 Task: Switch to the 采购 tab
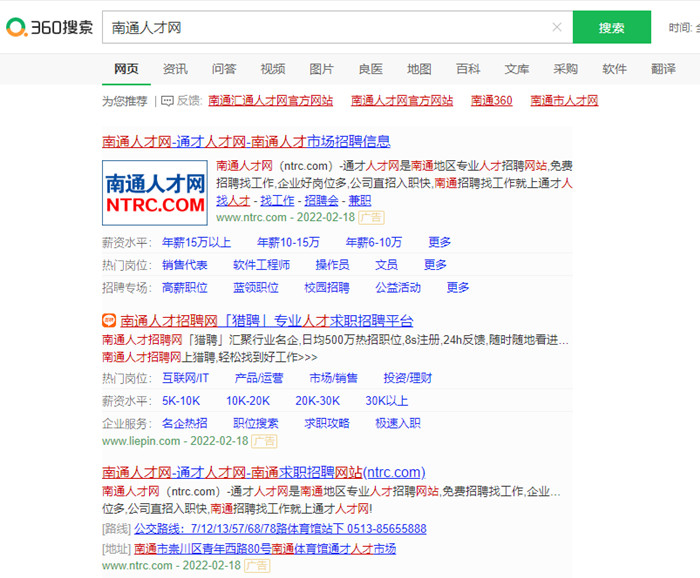point(566,69)
